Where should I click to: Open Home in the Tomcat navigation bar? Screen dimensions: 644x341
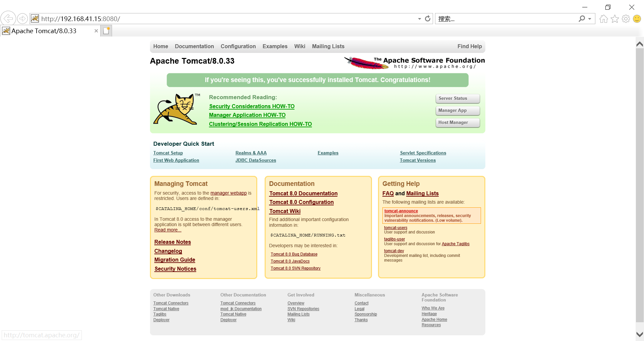(x=161, y=46)
